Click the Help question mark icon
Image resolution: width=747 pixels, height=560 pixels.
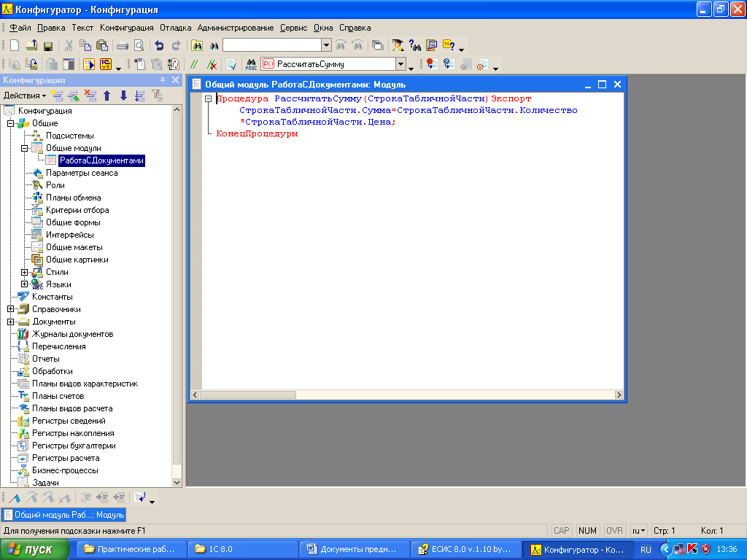449,45
